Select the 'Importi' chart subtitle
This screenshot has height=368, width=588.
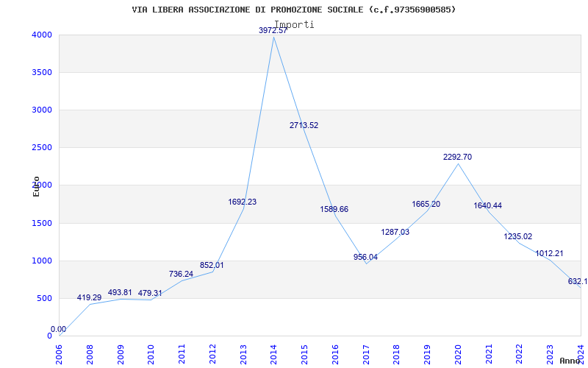point(294,25)
